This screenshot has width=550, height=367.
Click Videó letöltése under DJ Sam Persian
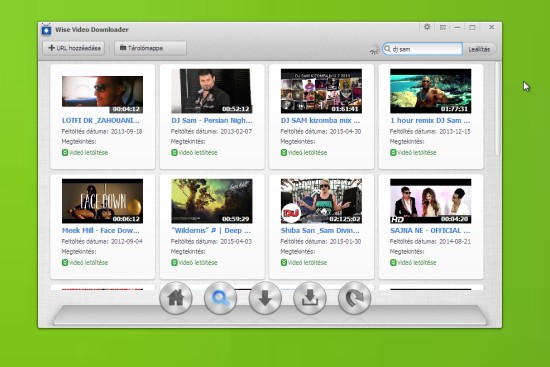[x=198, y=153]
